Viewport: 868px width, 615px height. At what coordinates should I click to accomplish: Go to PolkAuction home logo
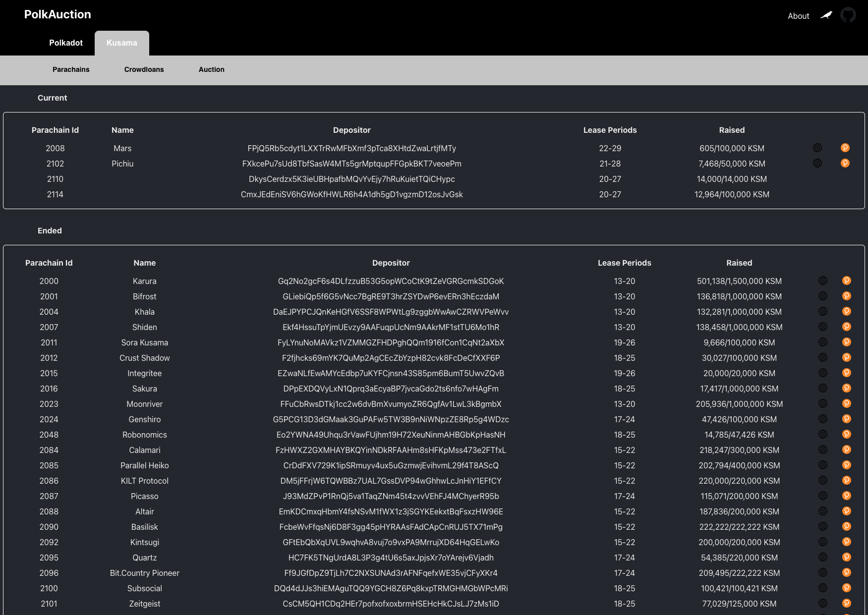pos(58,14)
